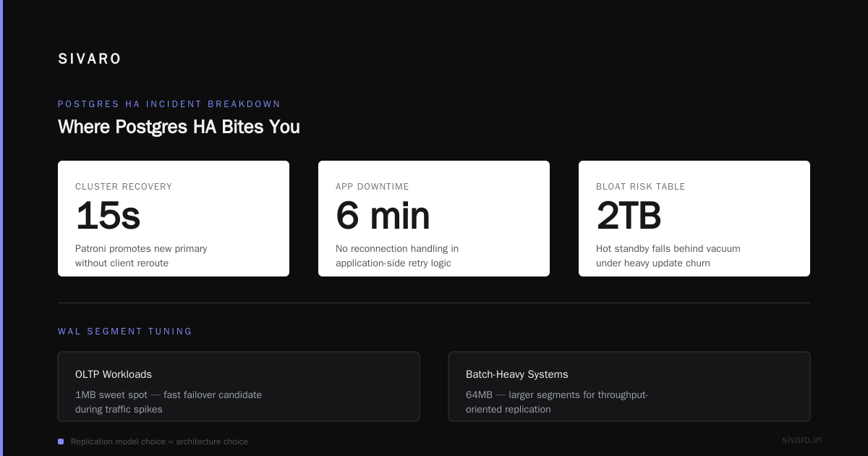Click Postgres HA Incident Breakdown label
Screen dimensions: 868x456
point(169,104)
